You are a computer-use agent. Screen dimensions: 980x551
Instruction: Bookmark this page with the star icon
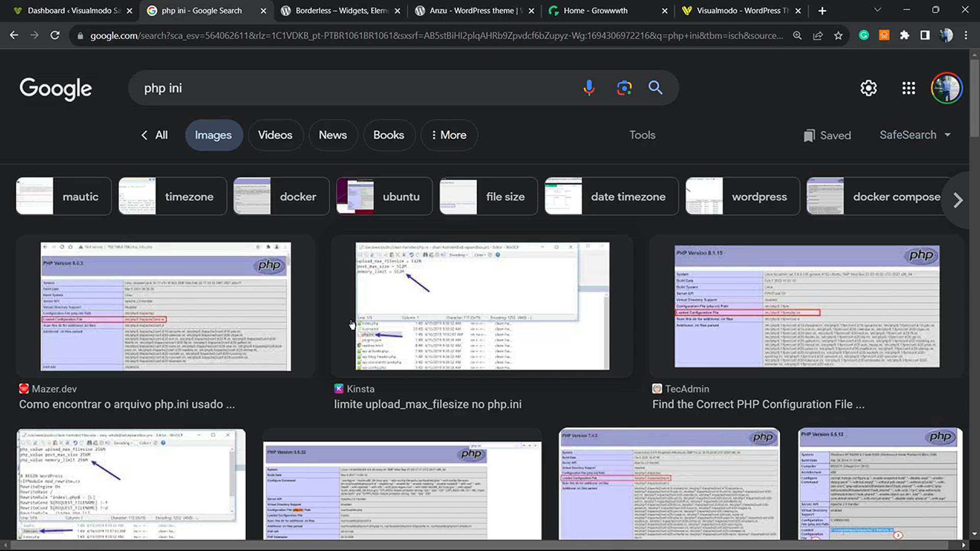(x=838, y=35)
